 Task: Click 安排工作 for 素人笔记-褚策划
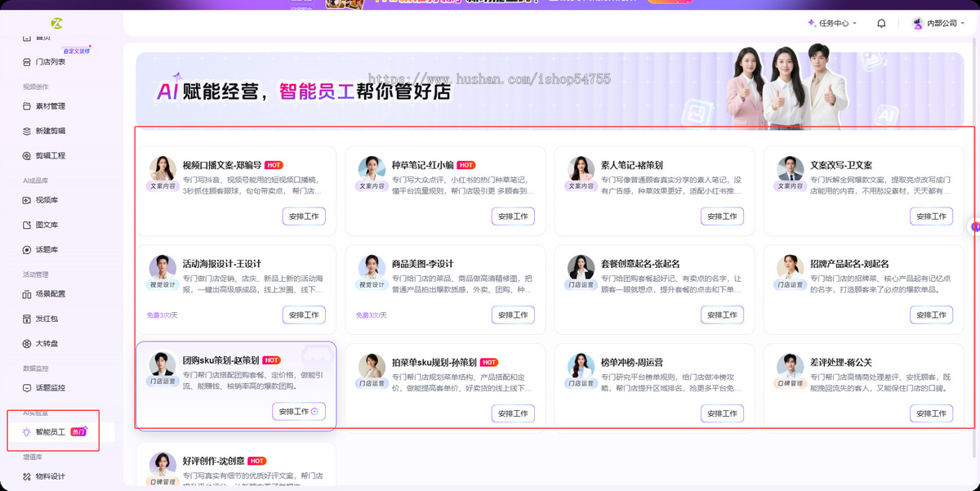(723, 216)
